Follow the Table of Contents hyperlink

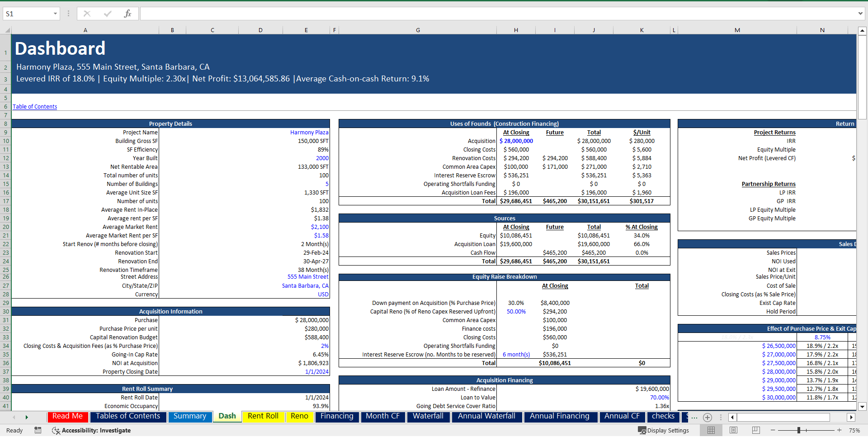[x=35, y=106]
